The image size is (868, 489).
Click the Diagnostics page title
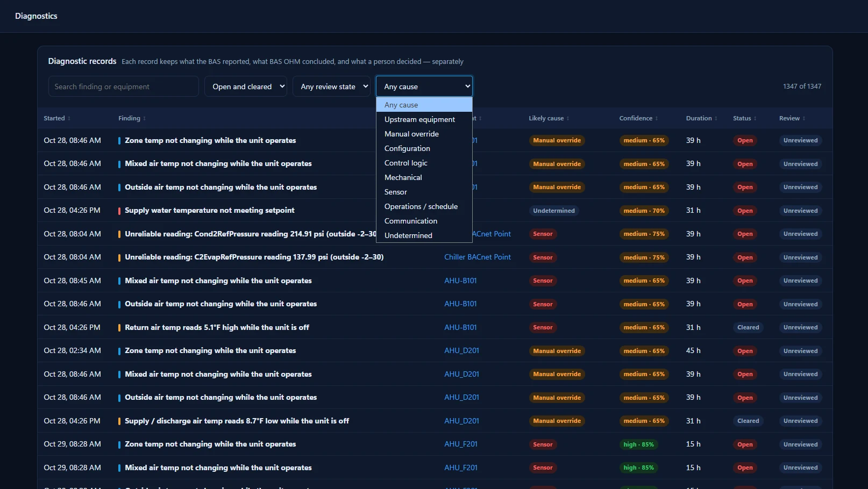pyautogui.click(x=36, y=16)
